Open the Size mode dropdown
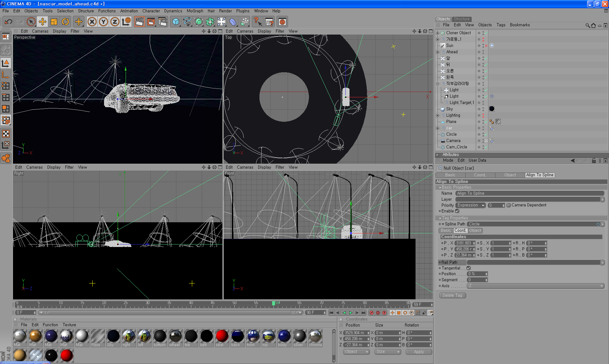609x364 pixels. (388, 352)
